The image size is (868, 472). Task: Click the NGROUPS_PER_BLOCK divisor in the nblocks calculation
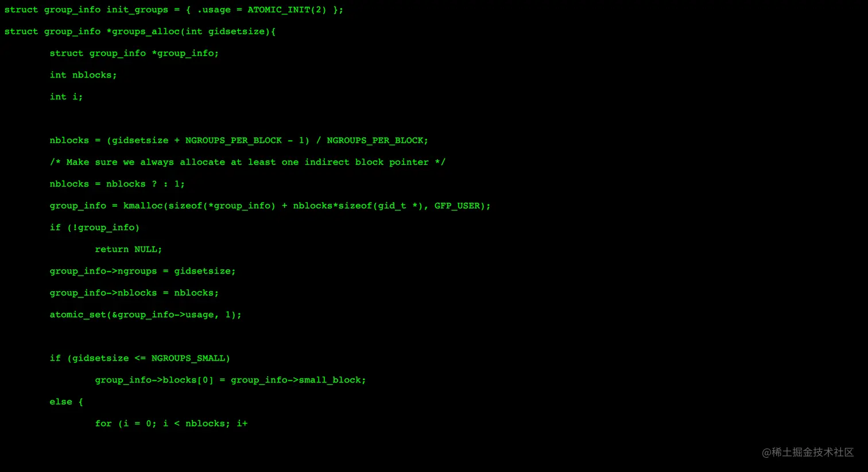click(x=375, y=141)
